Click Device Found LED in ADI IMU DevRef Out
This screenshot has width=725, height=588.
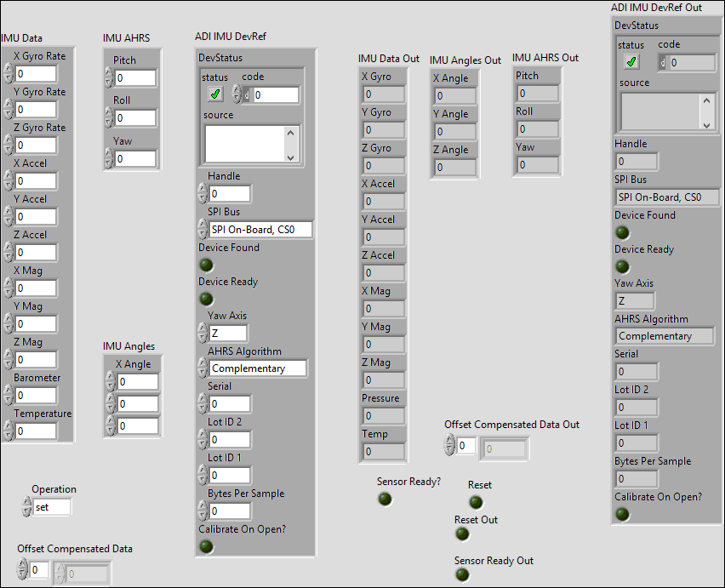(x=623, y=232)
